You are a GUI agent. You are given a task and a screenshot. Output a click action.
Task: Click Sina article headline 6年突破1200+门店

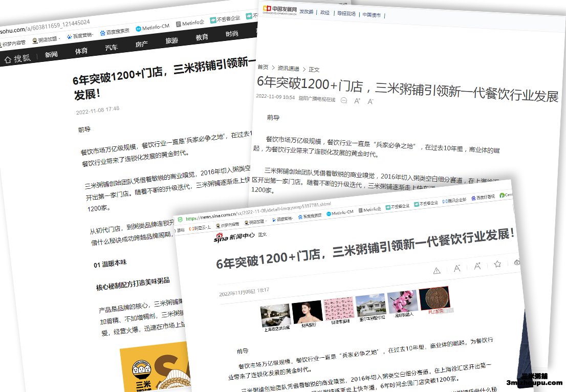[365, 249]
